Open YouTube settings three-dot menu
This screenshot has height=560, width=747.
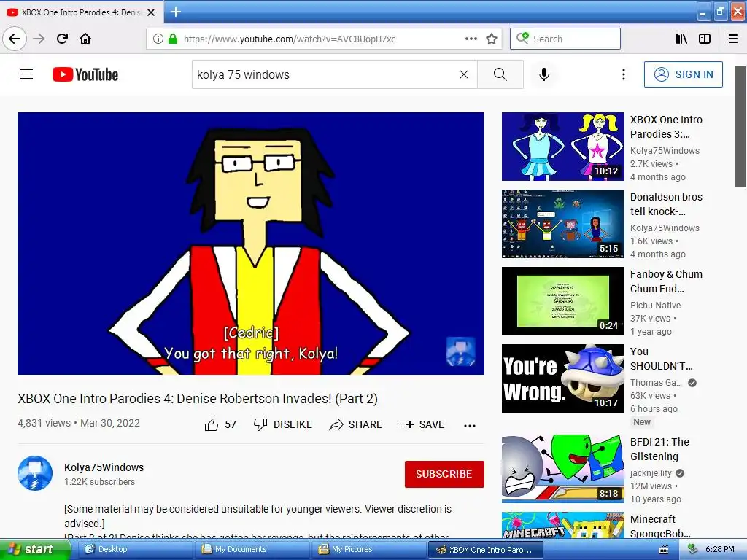624,74
